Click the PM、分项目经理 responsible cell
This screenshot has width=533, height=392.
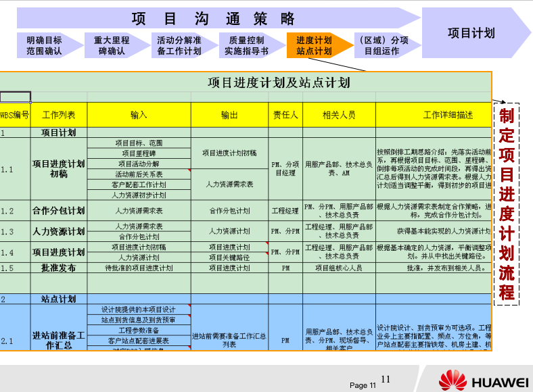click(285, 169)
